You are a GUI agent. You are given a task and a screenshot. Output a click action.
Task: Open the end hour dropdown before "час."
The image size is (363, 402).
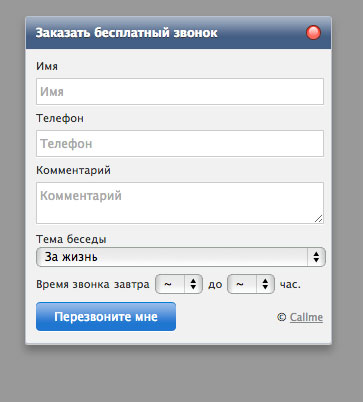click(x=251, y=284)
